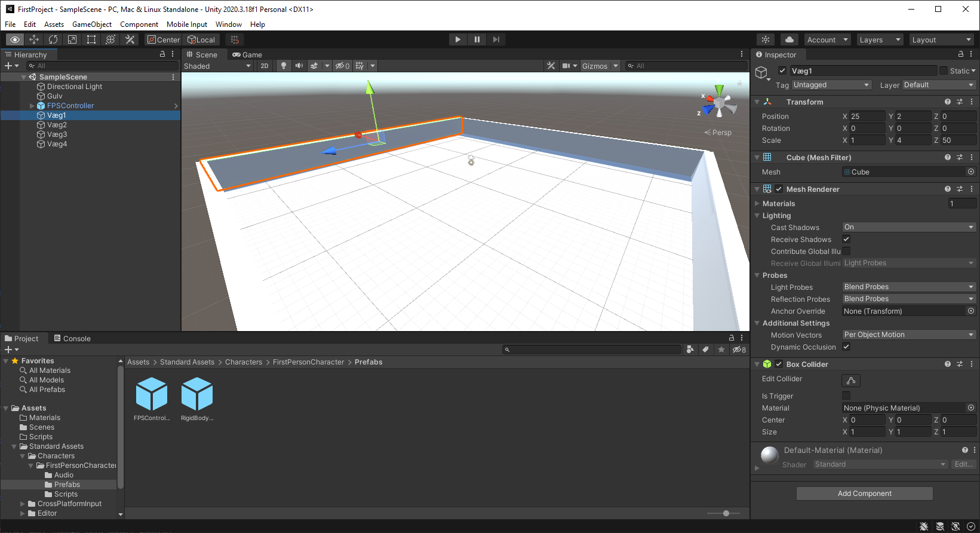Screen dimensions: 980x533
Task: Select the Hand view tool
Action: [15, 39]
